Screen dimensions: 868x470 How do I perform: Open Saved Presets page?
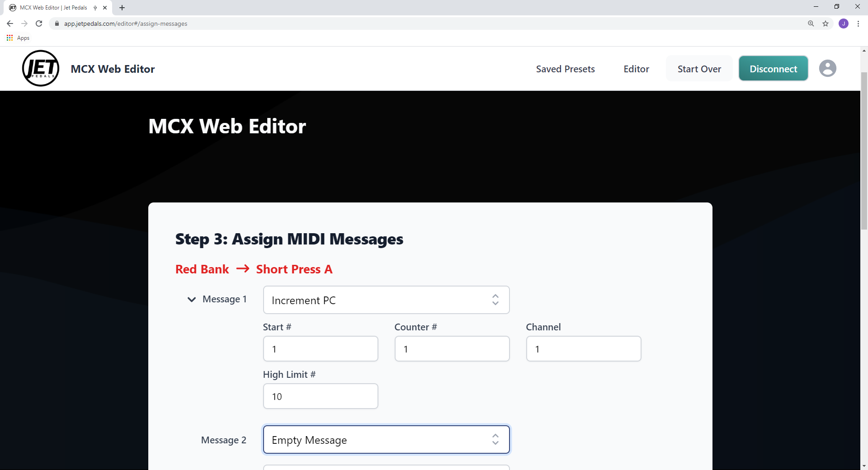point(565,69)
